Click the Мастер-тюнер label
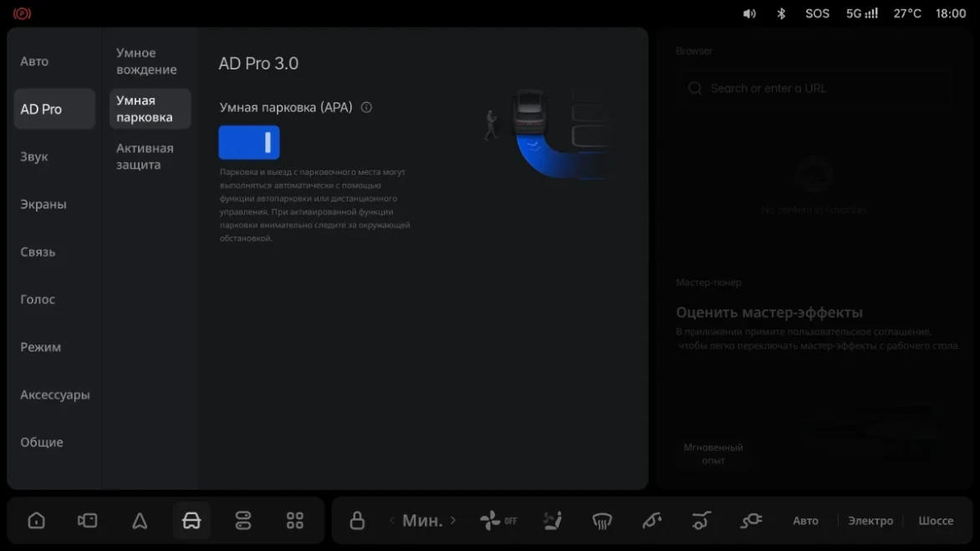The width and height of the screenshot is (980, 551). coord(708,283)
